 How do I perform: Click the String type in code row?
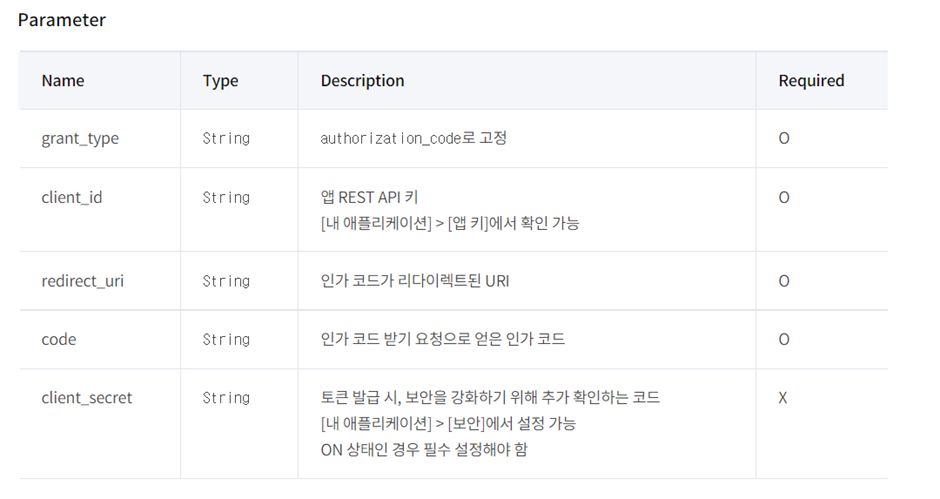(x=226, y=339)
